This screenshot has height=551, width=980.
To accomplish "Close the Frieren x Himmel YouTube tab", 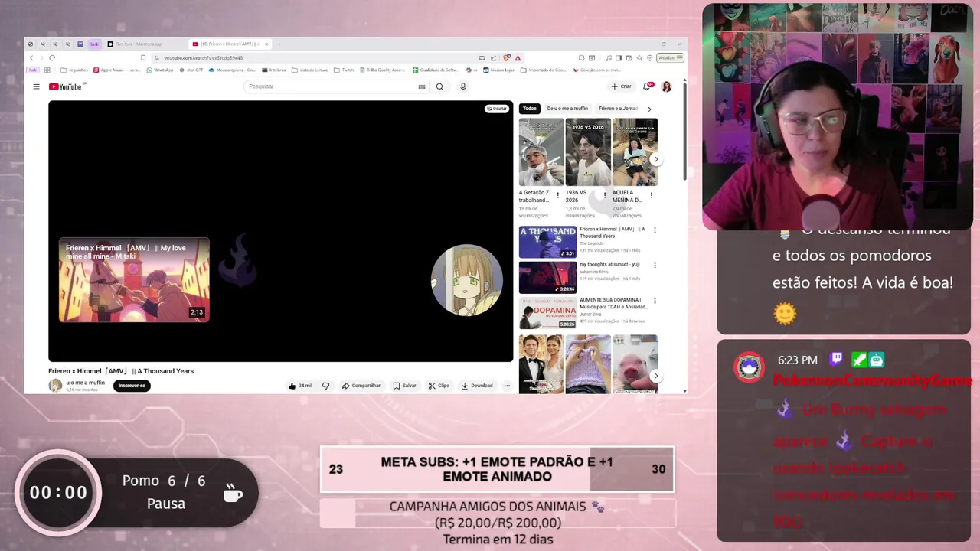I will 266,44.
